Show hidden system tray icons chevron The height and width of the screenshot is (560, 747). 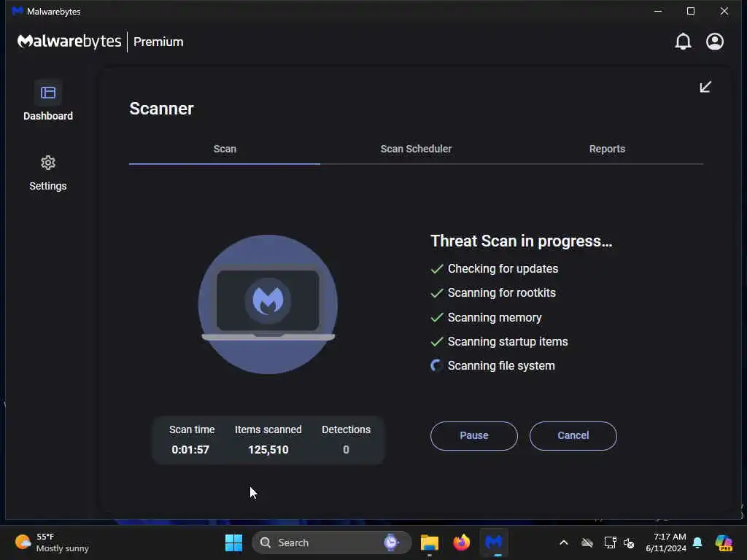(564, 542)
